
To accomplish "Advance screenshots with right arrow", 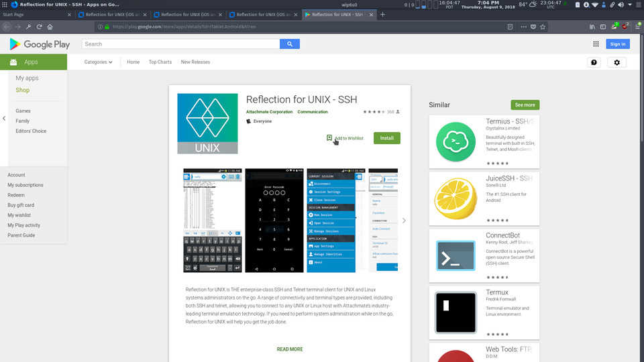I will point(404,221).
